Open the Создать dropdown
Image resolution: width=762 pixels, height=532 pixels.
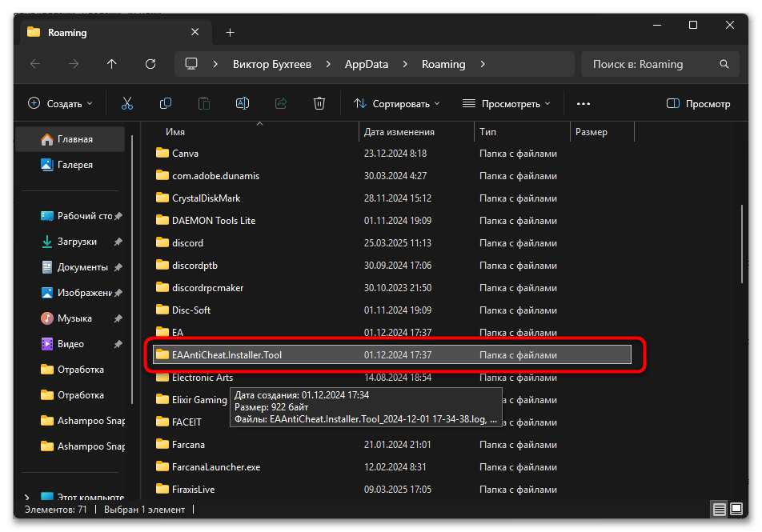pyautogui.click(x=60, y=103)
